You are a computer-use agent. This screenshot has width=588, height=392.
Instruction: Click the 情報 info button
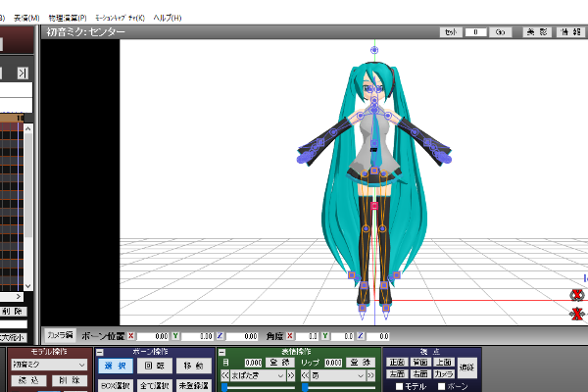click(x=570, y=32)
